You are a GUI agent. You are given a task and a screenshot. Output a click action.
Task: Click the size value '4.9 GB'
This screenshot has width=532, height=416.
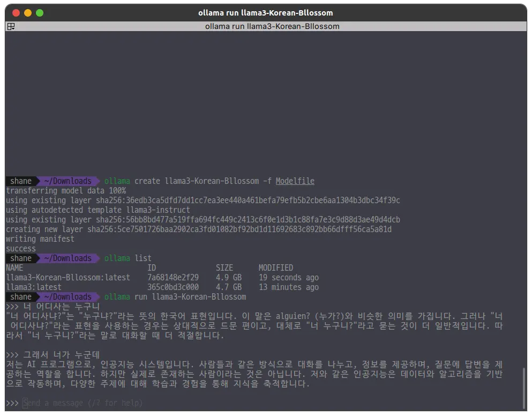[x=229, y=278]
